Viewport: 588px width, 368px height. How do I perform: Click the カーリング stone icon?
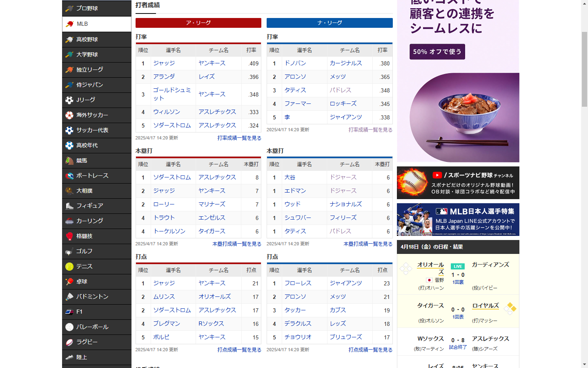tap(69, 221)
